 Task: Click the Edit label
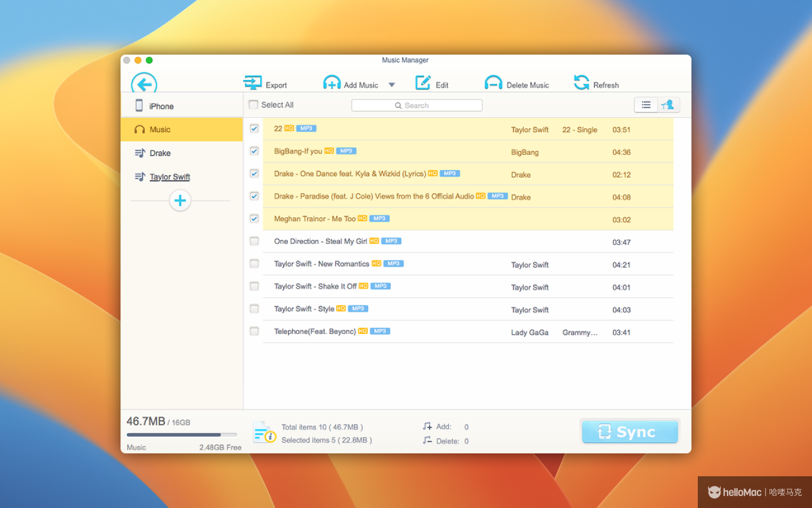[x=442, y=85]
